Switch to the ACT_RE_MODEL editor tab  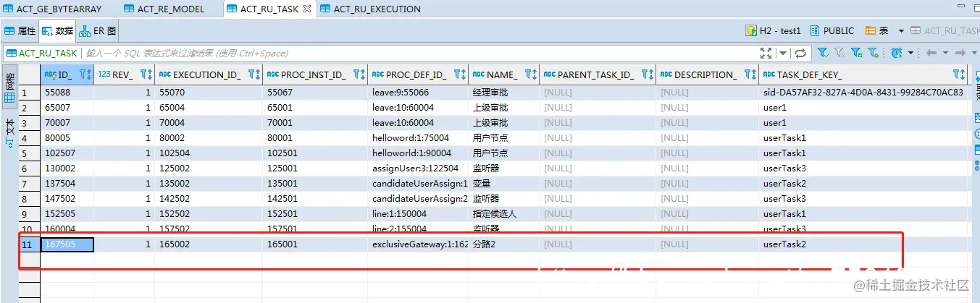(x=164, y=9)
